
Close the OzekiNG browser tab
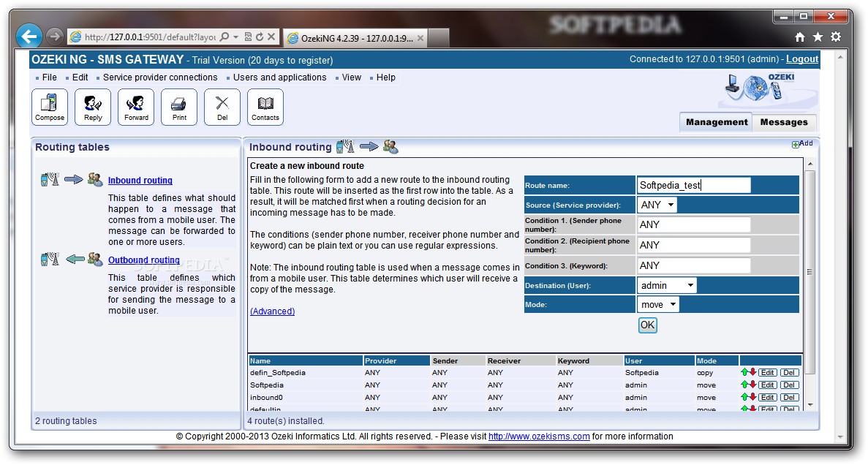pos(420,38)
